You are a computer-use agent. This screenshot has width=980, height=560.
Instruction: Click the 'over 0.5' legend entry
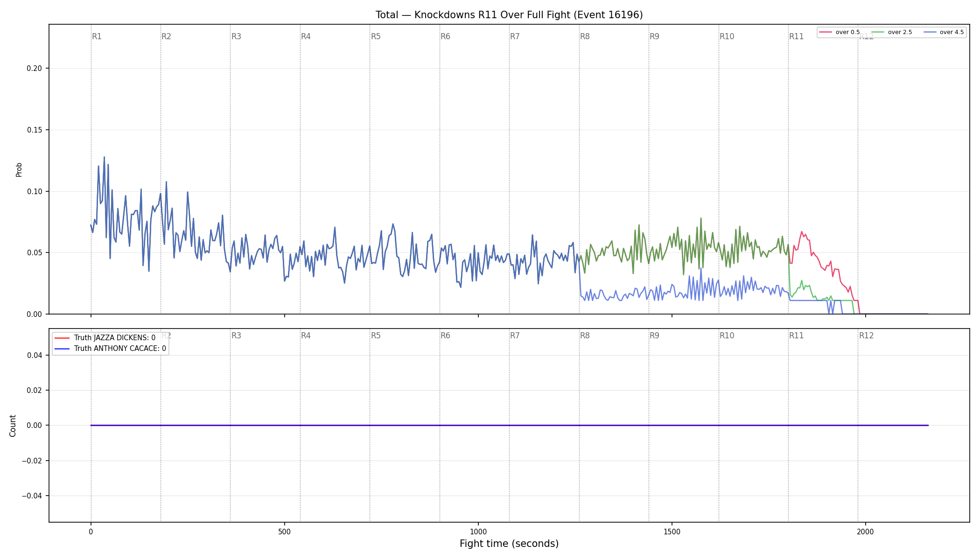point(840,32)
